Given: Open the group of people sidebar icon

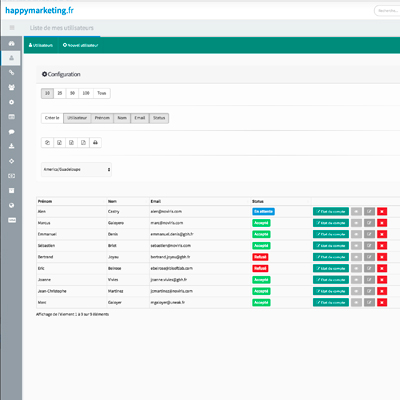Looking at the screenshot, I should click(x=11, y=87).
